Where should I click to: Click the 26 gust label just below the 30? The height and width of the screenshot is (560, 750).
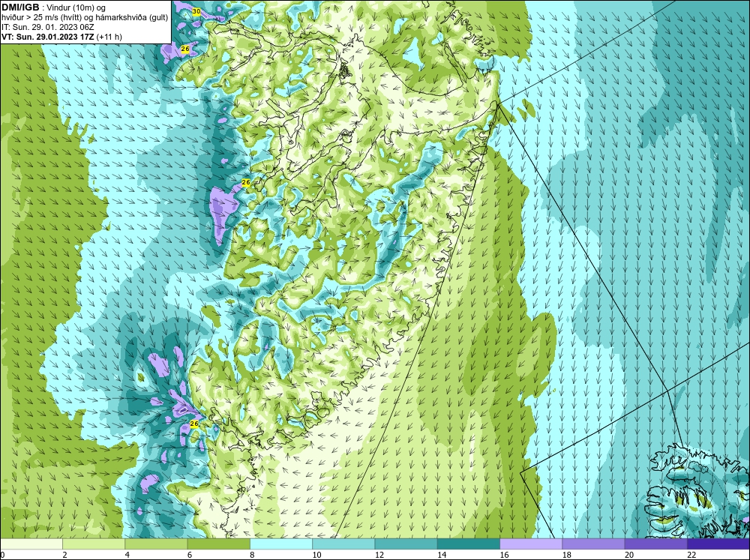click(x=185, y=49)
